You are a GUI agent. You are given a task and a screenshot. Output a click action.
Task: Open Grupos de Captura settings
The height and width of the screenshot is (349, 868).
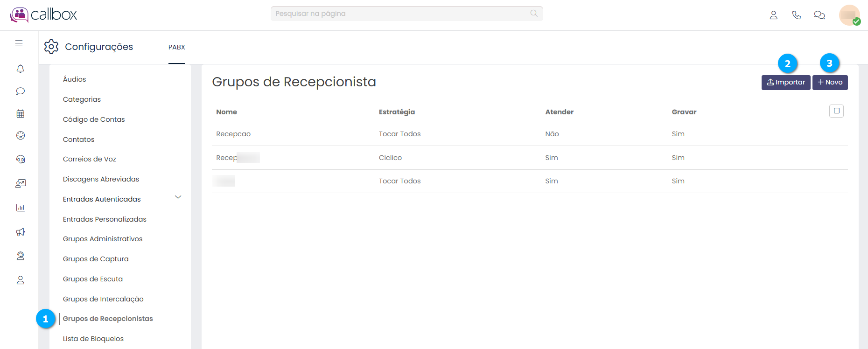[x=96, y=259]
